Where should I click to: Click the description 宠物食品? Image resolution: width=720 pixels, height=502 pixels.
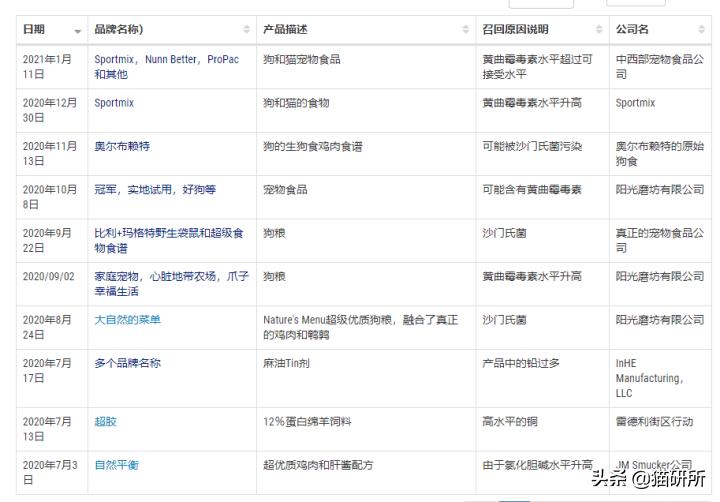[x=285, y=190]
